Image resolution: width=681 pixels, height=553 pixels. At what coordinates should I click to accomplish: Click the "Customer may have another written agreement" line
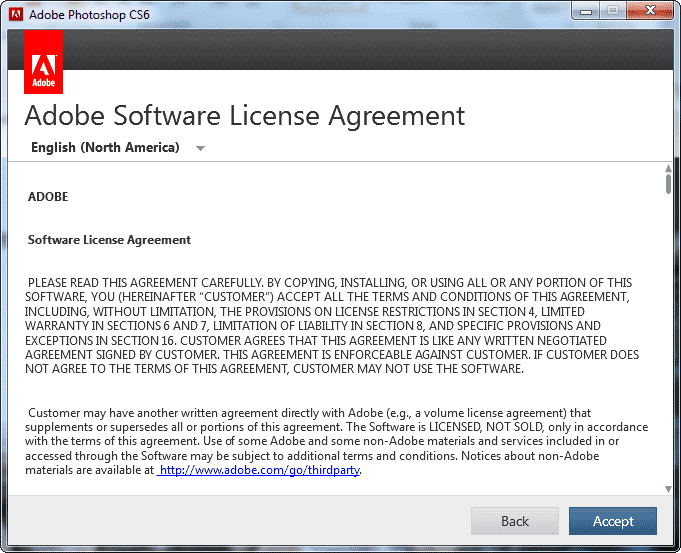point(310,413)
